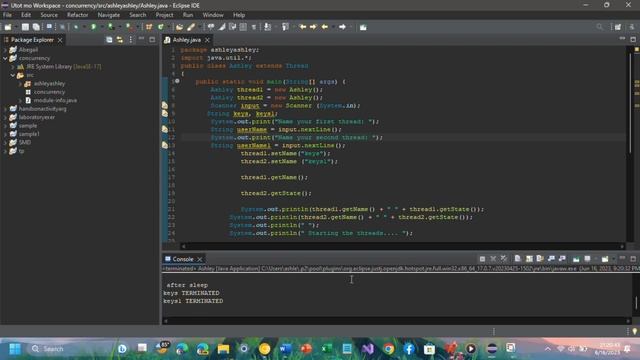Viewport: 640px width, 360px height.
Task: Expand the ashleyashley package
Action: tap(20, 84)
